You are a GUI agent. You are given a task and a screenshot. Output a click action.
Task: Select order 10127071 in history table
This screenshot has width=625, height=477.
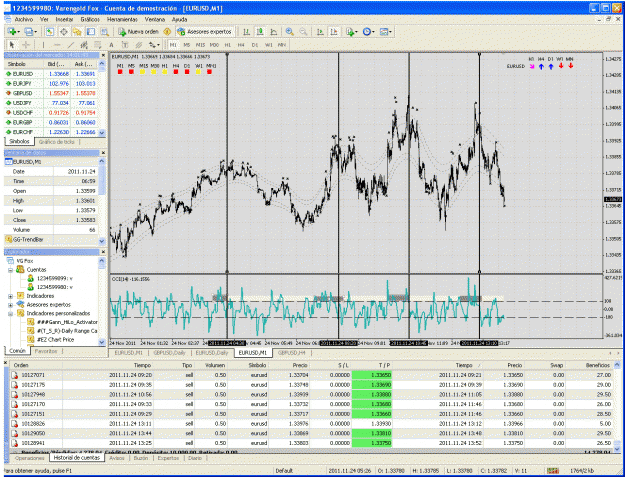313,375
